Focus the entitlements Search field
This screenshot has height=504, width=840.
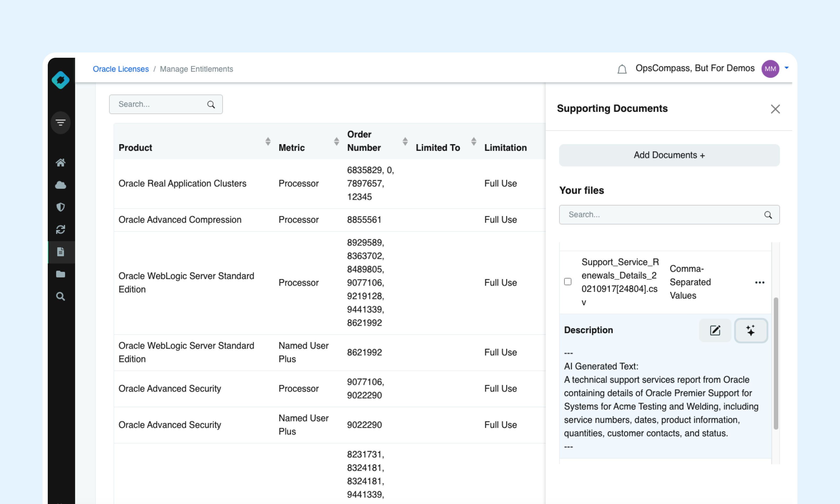[x=166, y=104]
